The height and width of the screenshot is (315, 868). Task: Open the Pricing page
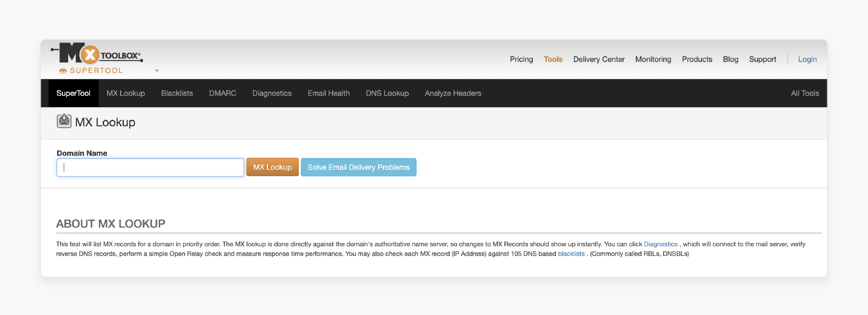click(521, 59)
